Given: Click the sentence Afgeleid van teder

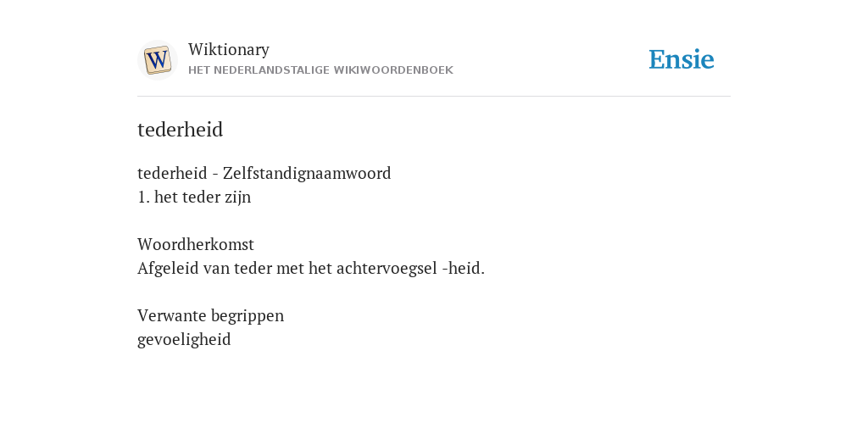Looking at the screenshot, I should pyautogui.click(x=310, y=268).
